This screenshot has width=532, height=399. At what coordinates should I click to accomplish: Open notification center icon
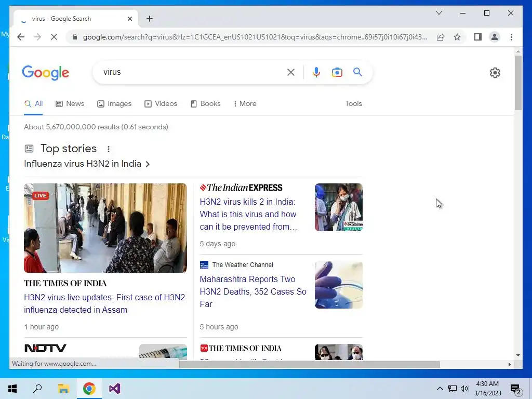(516, 389)
